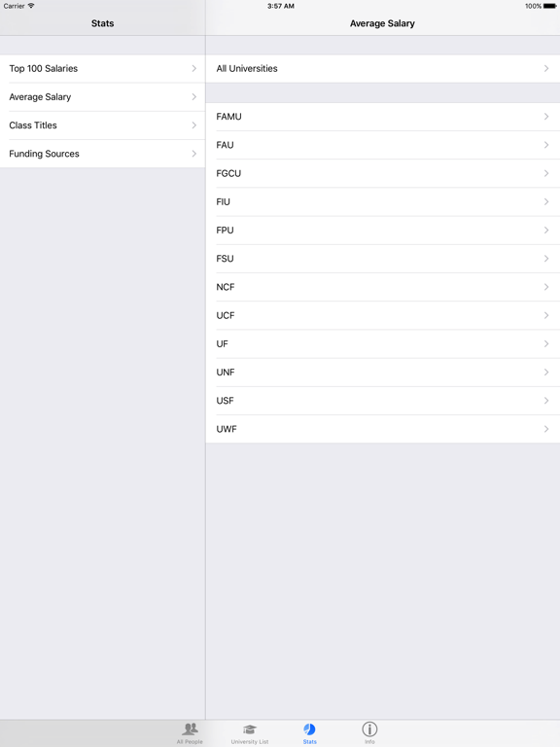Open chevron beside All Universities
This screenshot has width=560, height=747.
tap(546, 69)
